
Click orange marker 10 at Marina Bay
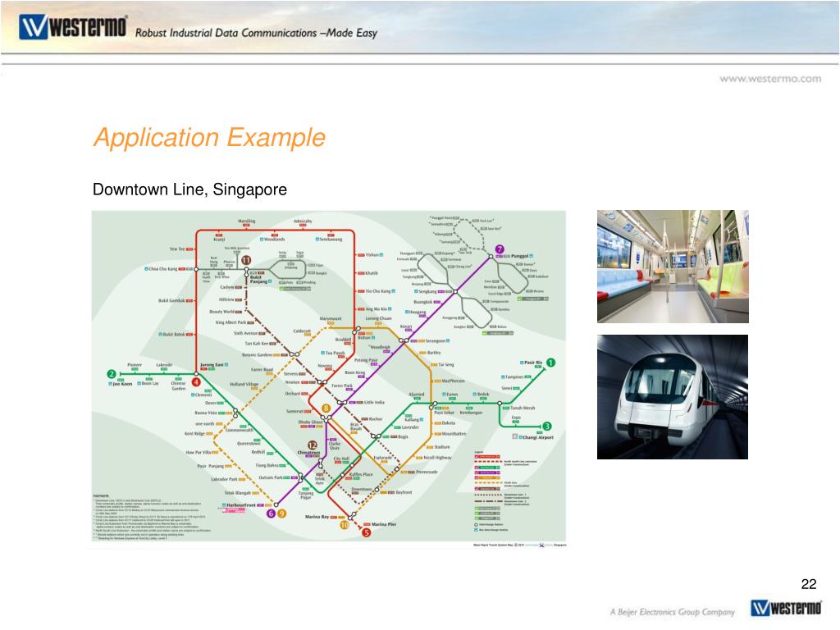pyautogui.click(x=345, y=525)
